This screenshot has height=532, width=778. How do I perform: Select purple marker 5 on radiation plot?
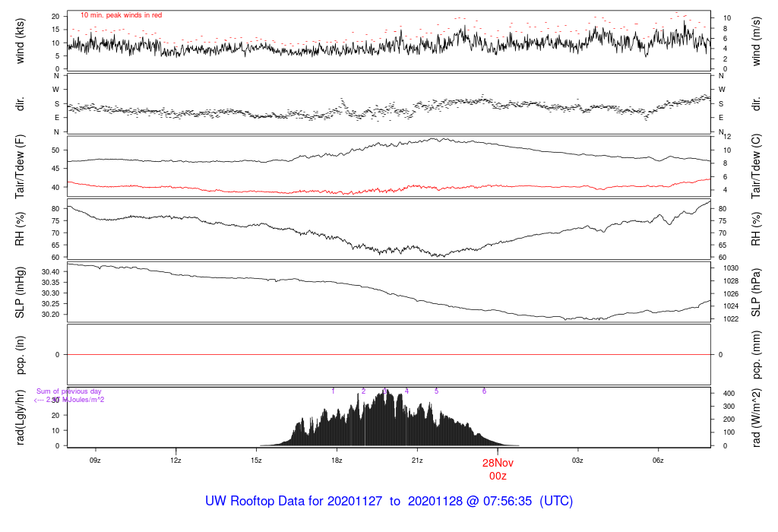[436, 391]
